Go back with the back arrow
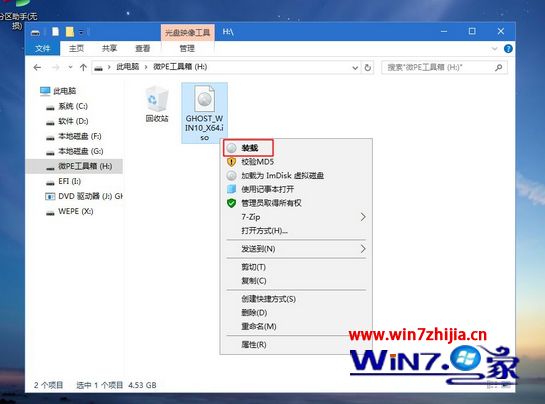 (x=37, y=67)
